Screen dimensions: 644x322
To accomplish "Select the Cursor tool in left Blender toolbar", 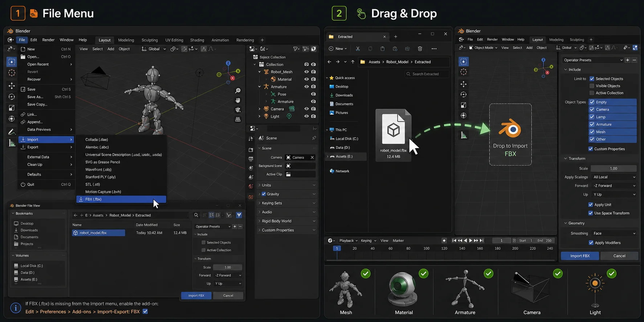I will [12, 73].
